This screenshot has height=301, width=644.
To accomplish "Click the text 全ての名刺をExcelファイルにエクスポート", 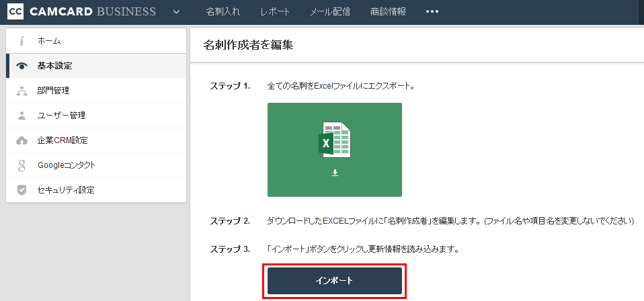I will coord(341,86).
